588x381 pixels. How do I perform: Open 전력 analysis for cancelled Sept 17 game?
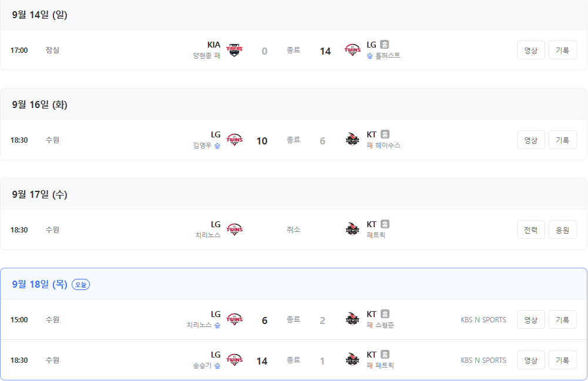[x=530, y=230]
